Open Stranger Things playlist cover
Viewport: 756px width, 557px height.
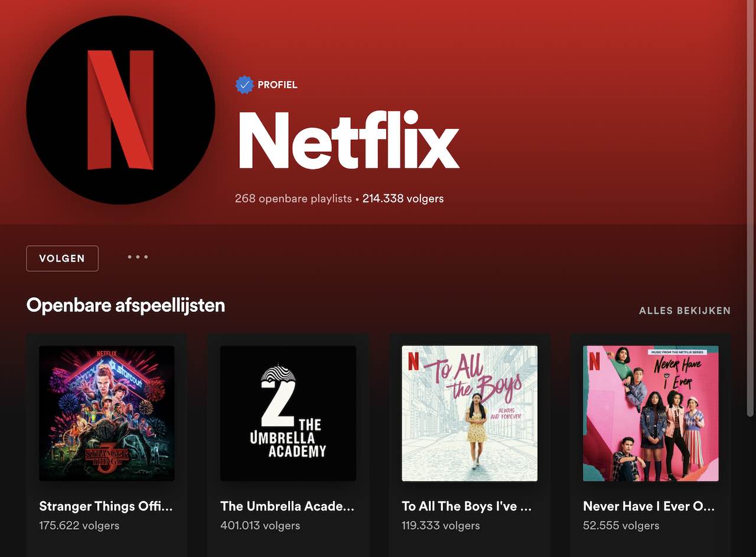[x=107, y=413]
